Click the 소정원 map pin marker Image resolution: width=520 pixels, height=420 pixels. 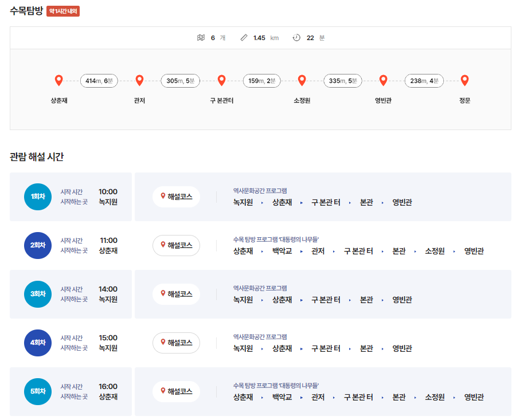click(302, 80)
